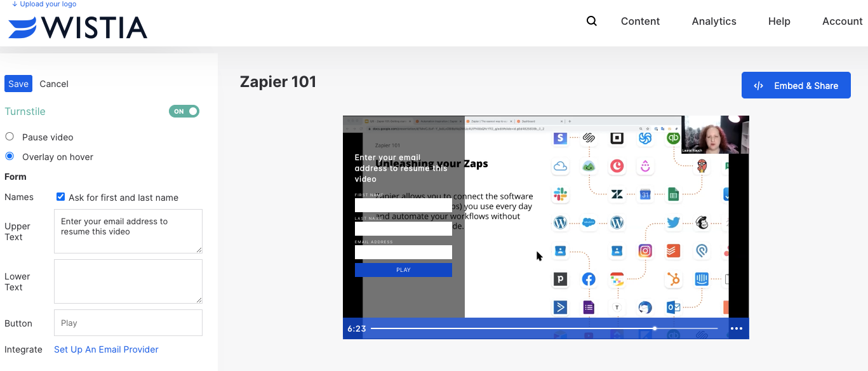Select the Overlay on hover option
The width and height of the screenshot is (868, 371).
(x=10, y=156)
